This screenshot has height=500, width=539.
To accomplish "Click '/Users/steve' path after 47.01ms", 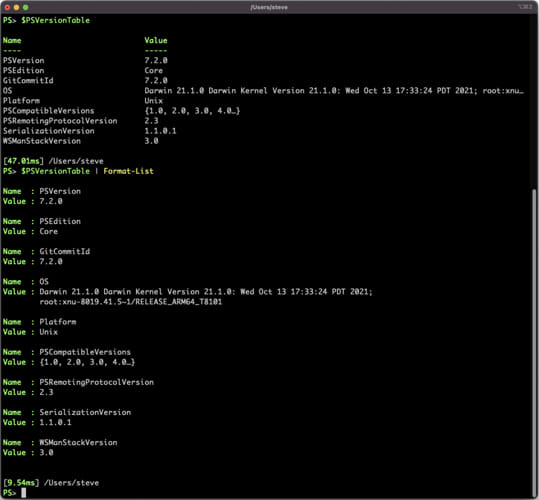I will [76, 161].
